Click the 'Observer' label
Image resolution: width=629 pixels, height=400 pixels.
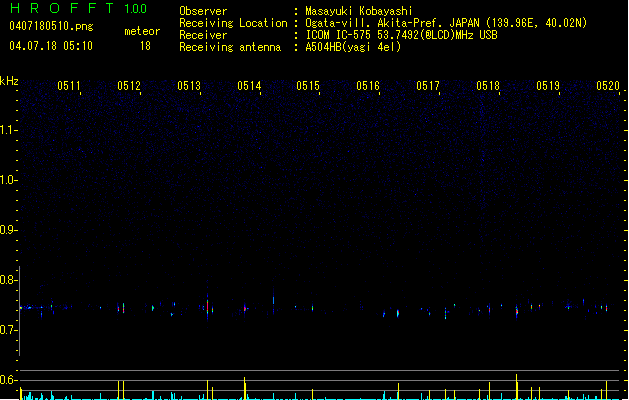203,11
